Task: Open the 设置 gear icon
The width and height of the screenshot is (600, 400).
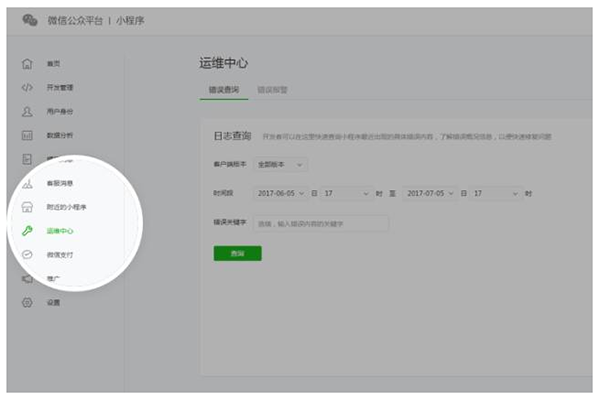Action: point(28,302)
